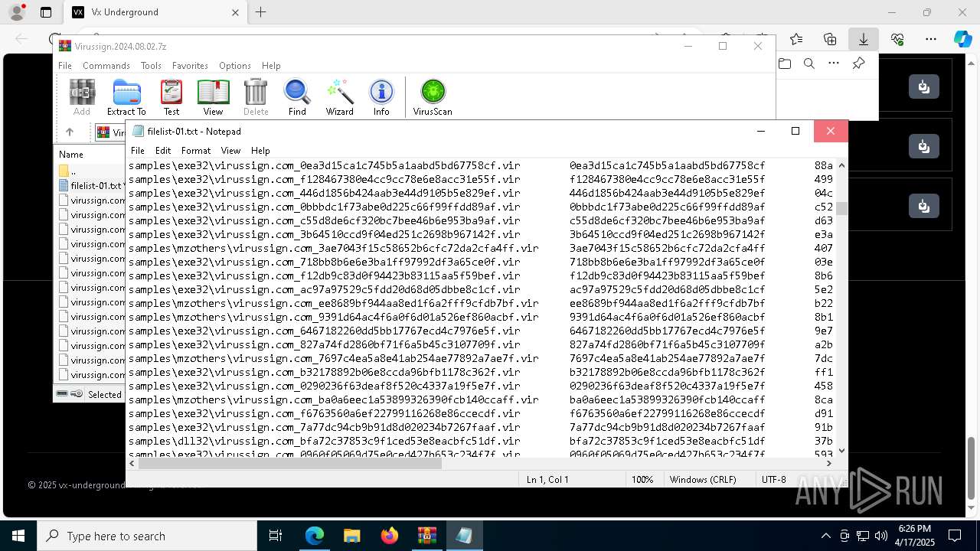Run VirusScan from WinRAR toolbar

point(433,97)
